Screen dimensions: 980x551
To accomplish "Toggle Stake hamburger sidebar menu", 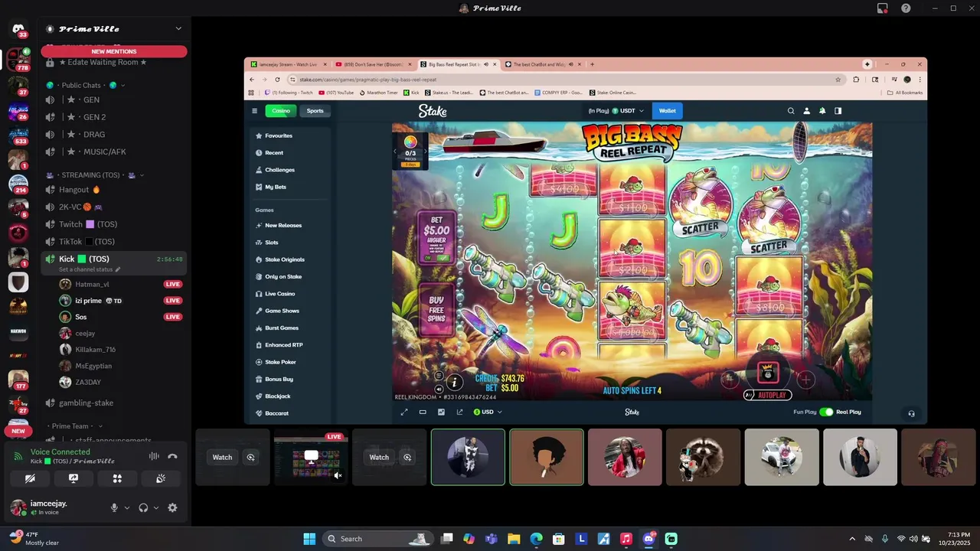I will tap(255, 111).
